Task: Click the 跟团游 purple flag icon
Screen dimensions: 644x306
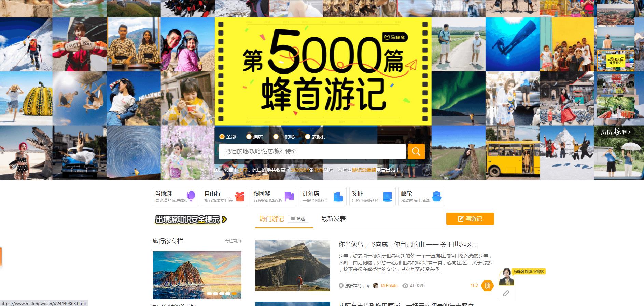Action: click(289, 196)
